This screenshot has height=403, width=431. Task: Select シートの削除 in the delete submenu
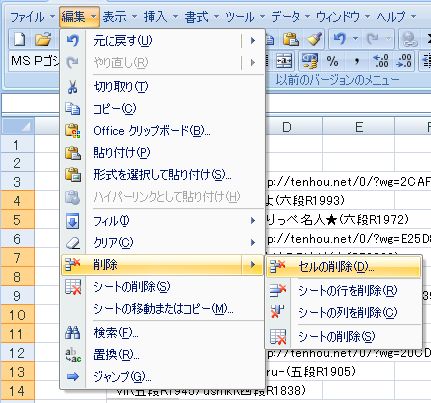[x=343, y=337]
